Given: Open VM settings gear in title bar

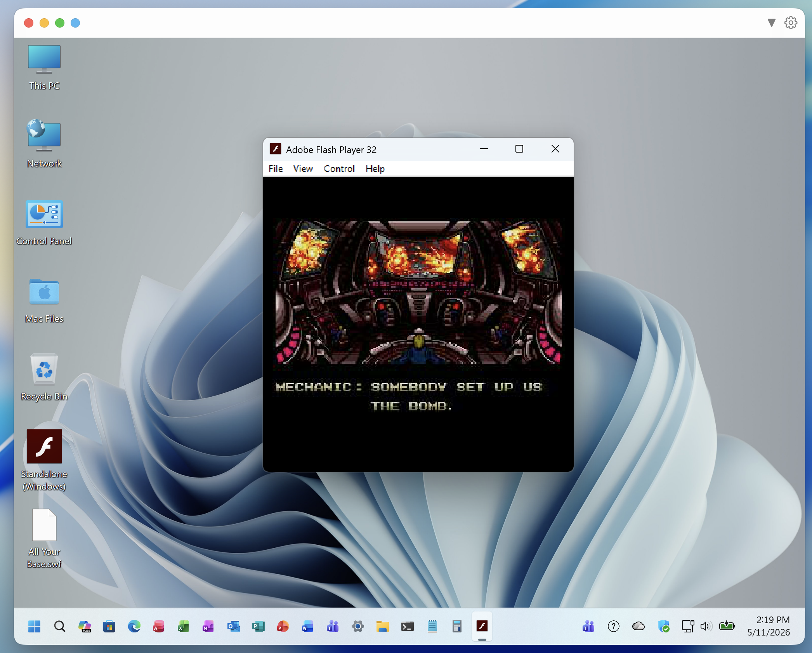Looking at the screenshot, I should point(791,23).
